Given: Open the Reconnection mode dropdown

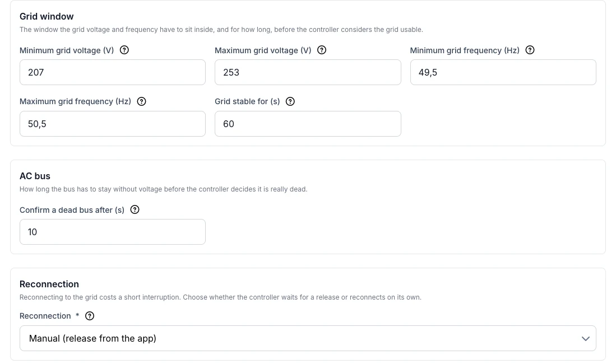Looking at the screenshot, I should [308, 338].
